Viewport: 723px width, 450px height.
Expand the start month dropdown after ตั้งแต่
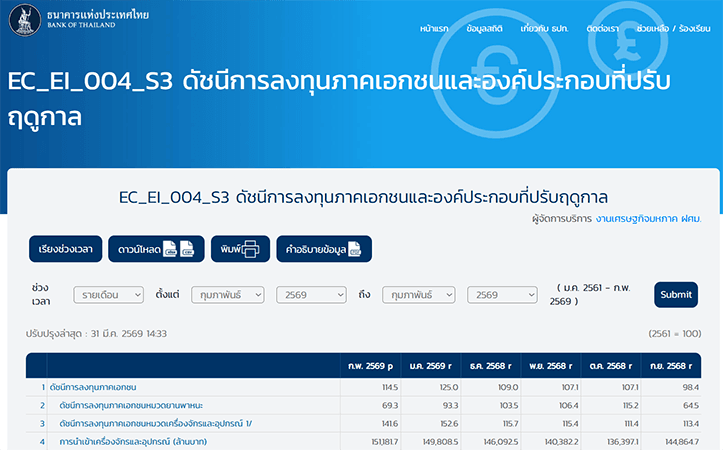(x=227, y=295)
